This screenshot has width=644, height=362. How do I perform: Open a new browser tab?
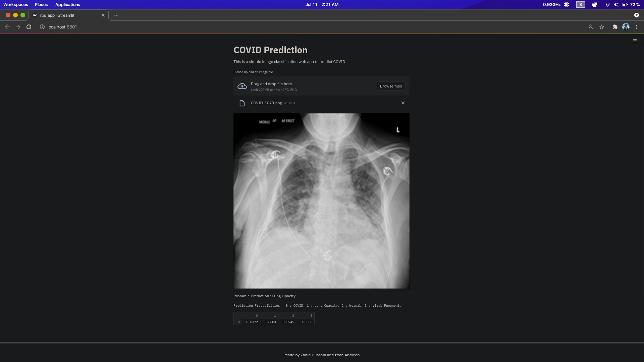point(116,15)
